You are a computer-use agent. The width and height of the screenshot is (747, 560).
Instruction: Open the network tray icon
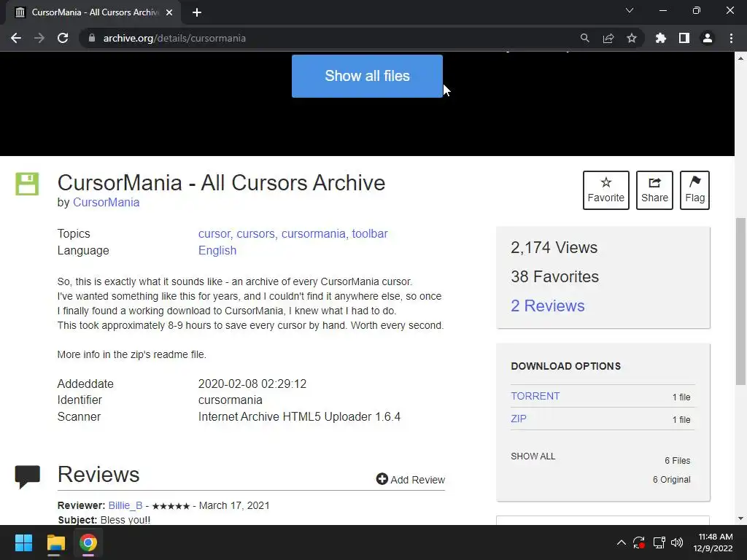[659, 542]
